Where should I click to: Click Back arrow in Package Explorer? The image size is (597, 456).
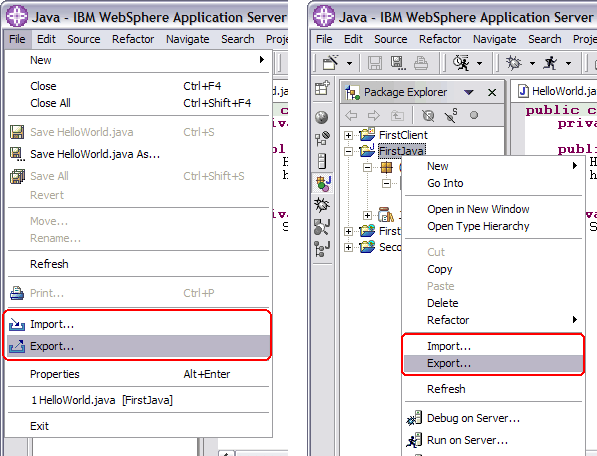(x=351, y=115)
